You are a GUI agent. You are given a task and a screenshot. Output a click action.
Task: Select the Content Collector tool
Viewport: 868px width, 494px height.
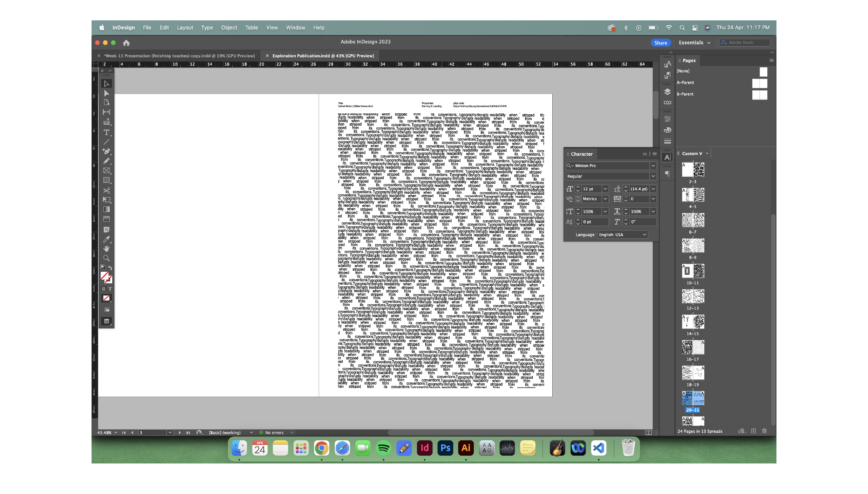[x=106, y=122]
